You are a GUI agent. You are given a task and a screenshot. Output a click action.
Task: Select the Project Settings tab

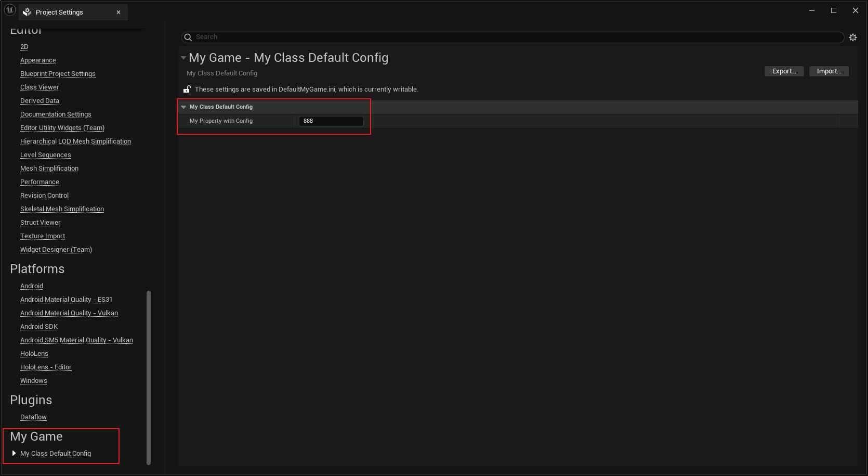[x=59, y=12]
